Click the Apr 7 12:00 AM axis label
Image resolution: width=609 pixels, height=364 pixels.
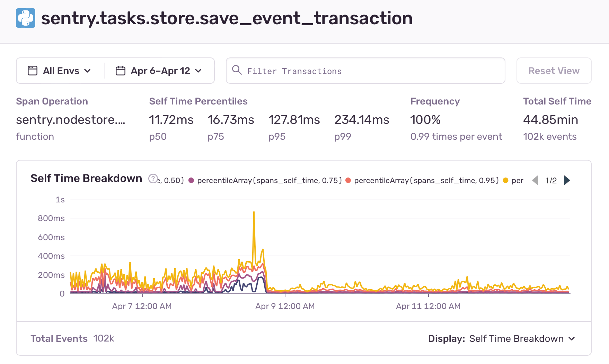click(142, 306)
